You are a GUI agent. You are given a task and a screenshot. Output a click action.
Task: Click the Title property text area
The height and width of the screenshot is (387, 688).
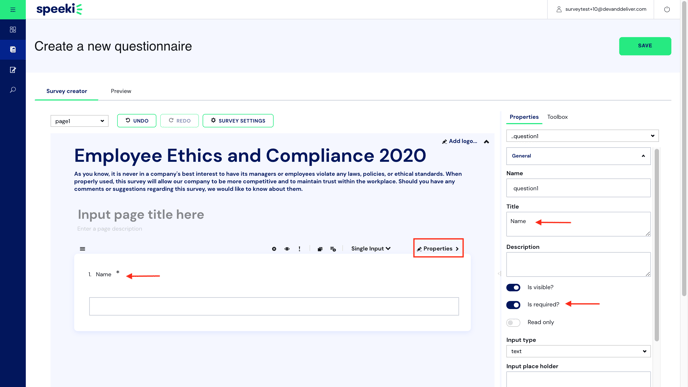pos(578,224)
